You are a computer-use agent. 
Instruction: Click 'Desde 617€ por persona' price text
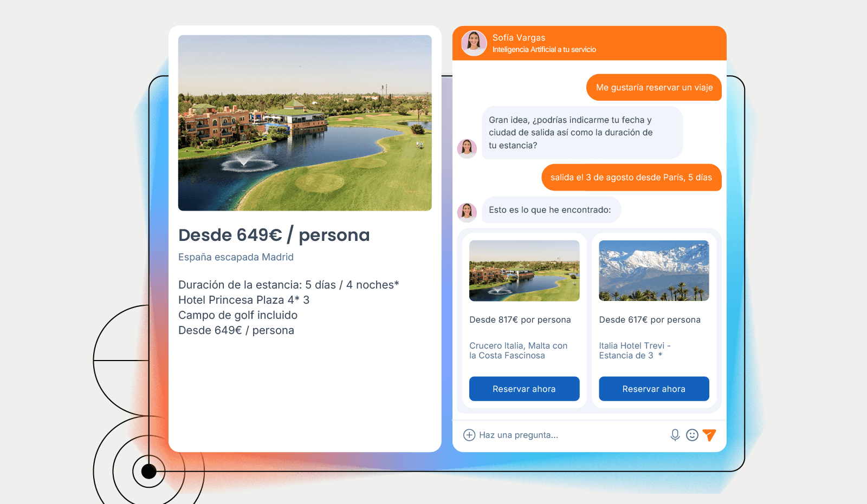(650, 319)
